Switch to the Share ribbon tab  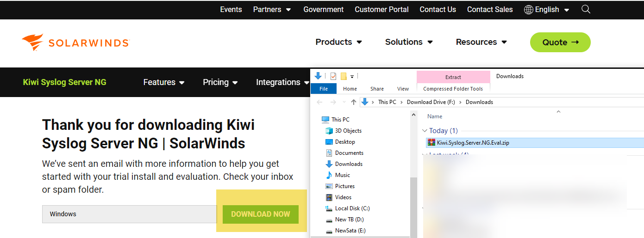(x=377, y=89)
